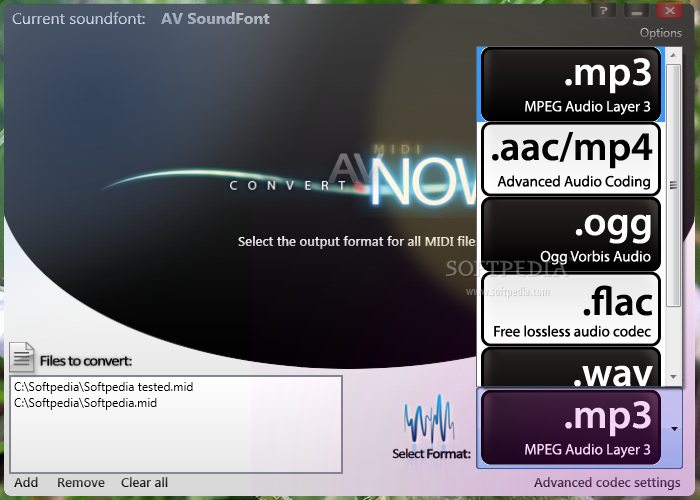Click the AV SoundFont current soundfont name
This screenshot has width=700, height=500.
click(x=215, y=19)
